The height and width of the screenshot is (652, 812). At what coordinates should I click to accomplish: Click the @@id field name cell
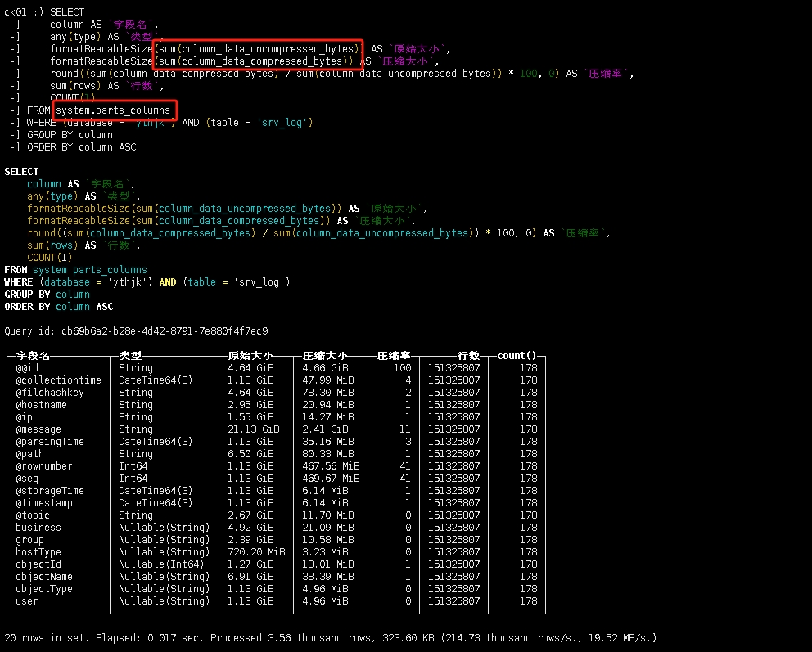point(27,368)
